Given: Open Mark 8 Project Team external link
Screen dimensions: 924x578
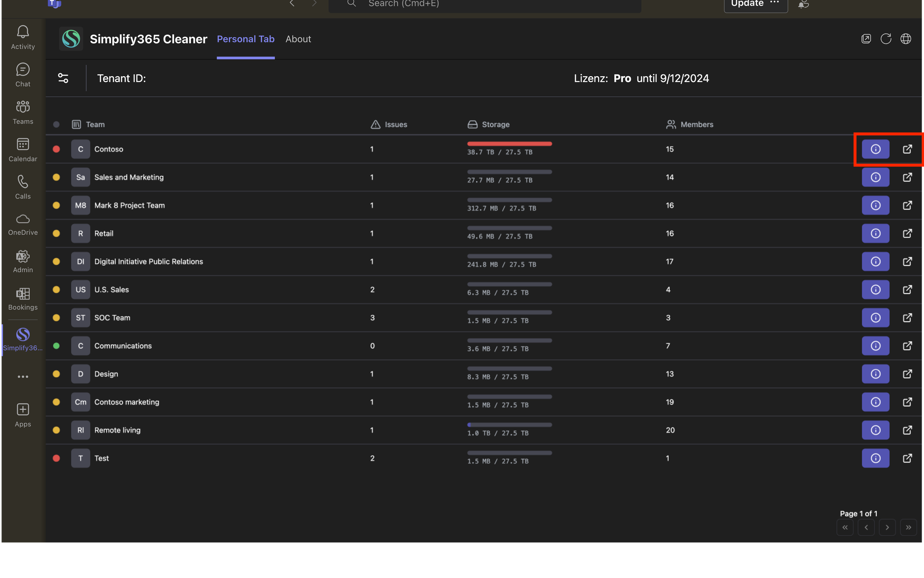Looking at the screenshot, I should 907,205.
